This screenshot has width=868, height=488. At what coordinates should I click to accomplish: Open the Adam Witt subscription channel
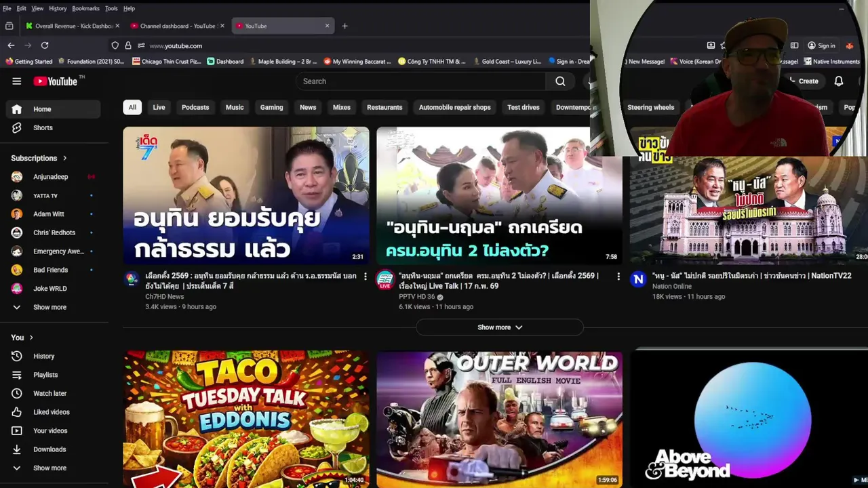(53, 214)
